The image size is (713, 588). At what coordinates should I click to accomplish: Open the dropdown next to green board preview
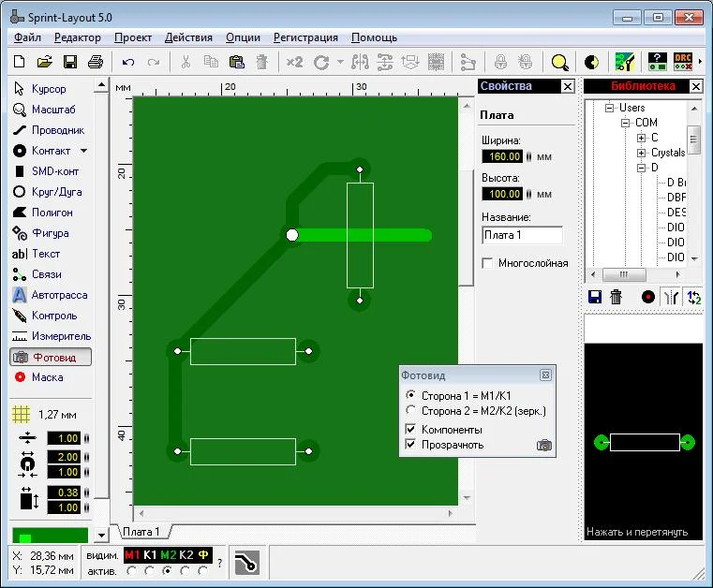point(101,535)
